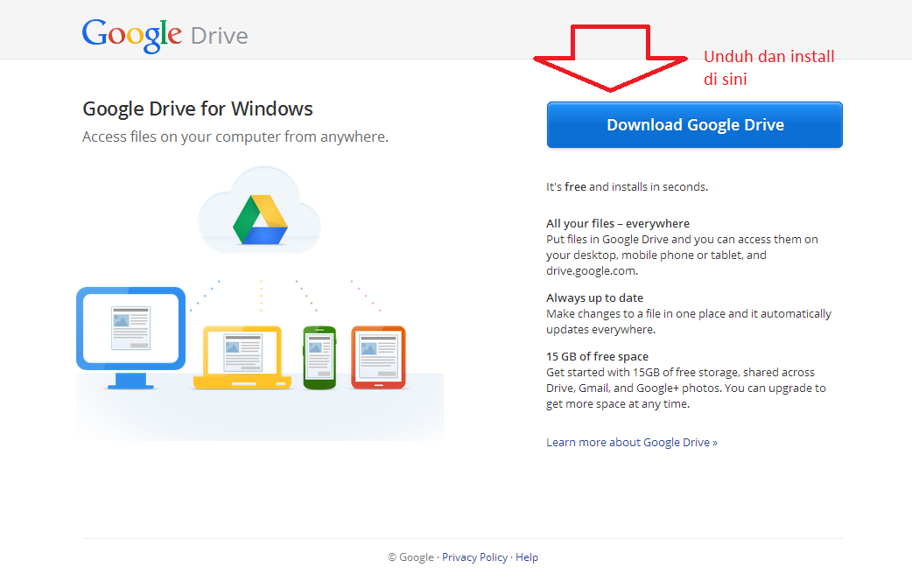Viewport: 912px width, 588px height.
Task: Click the Unduh dan install di sini text
Action: (x=768, y=65)
